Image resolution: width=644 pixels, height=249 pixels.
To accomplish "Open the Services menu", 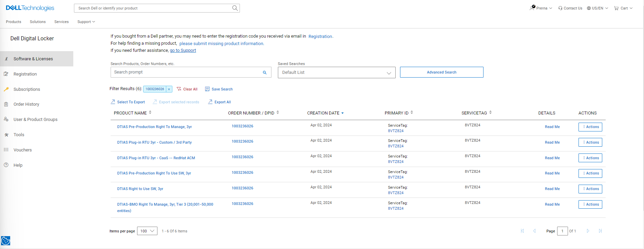I will pyautogui.click(x=61, y=22).
